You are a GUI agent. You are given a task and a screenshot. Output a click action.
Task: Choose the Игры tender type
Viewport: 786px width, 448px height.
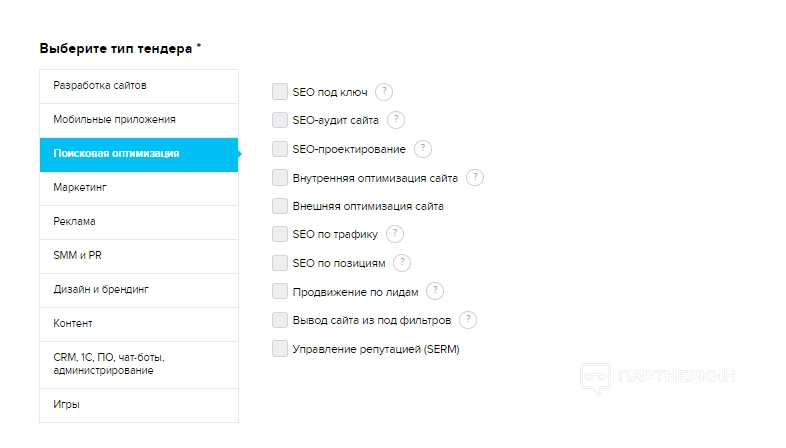tap(138, 405)
